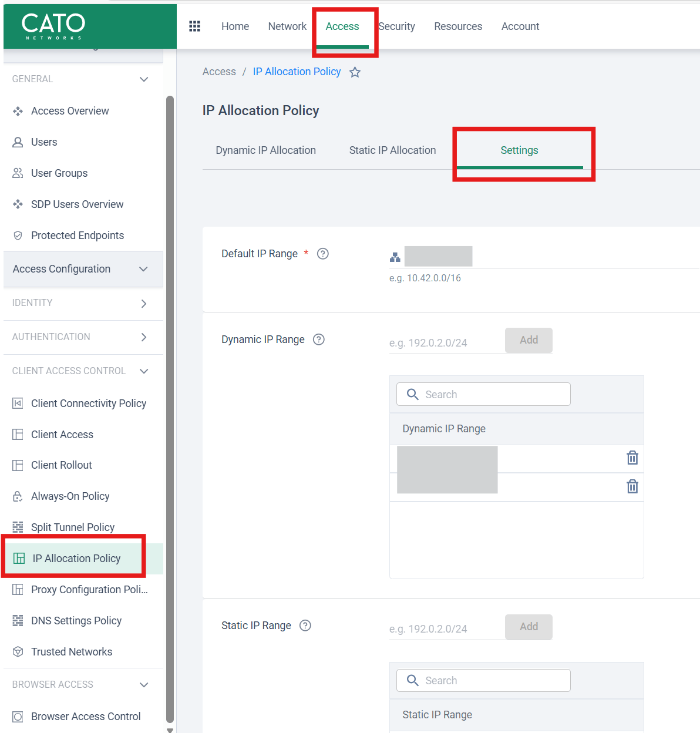Switch to the Static IP Allocation tab
700x733 pixels.
392,150
